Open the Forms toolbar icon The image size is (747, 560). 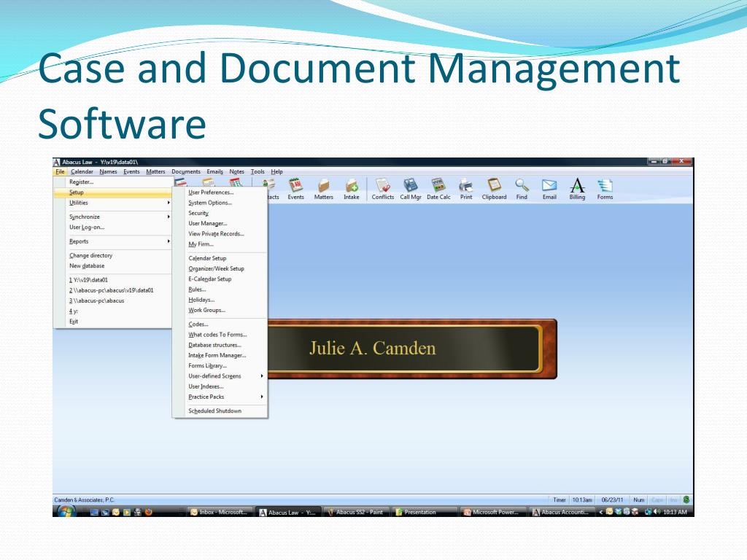(605, 189)
